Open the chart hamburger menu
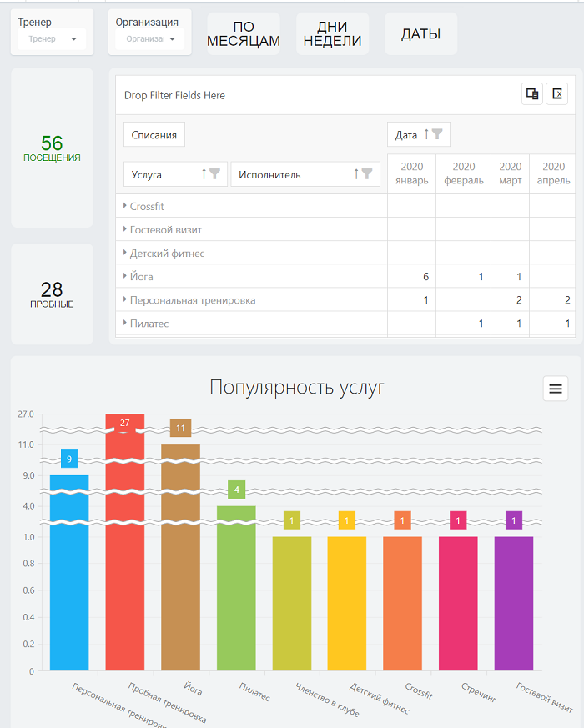 pos(556,389)
